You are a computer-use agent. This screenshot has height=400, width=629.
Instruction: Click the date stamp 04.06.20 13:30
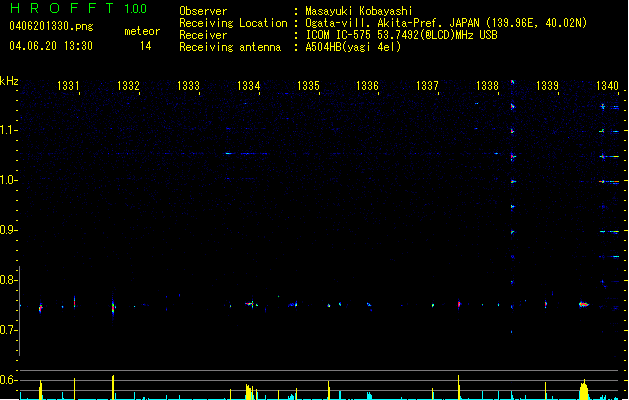[51, 46]
